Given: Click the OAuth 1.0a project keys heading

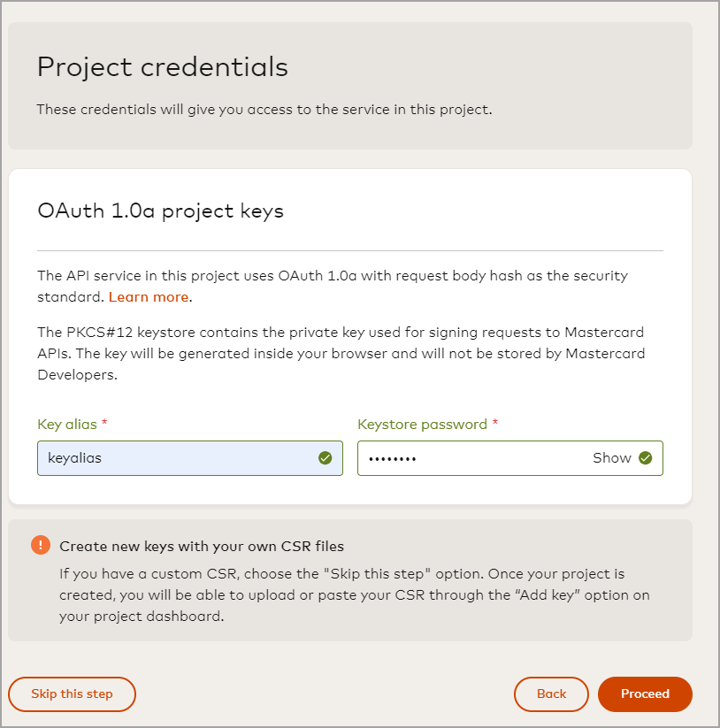Looking at the screenshot, I should pyautogui.click(x=160, y=211).
